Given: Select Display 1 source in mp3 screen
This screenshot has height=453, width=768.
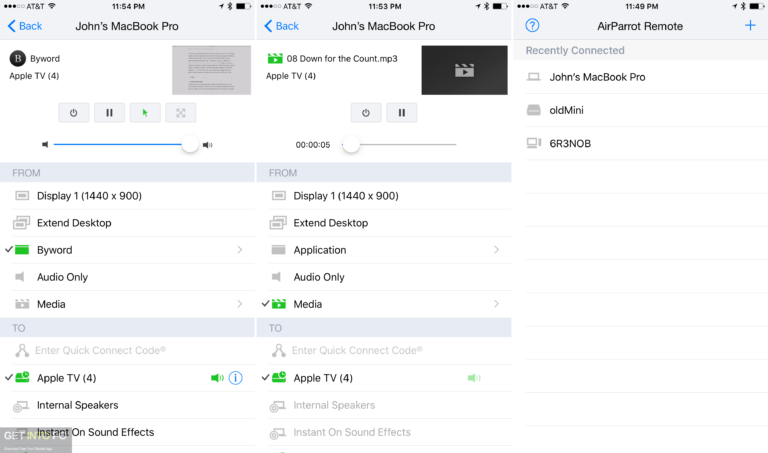Looking at the screenshot, I should pos(384,196).
